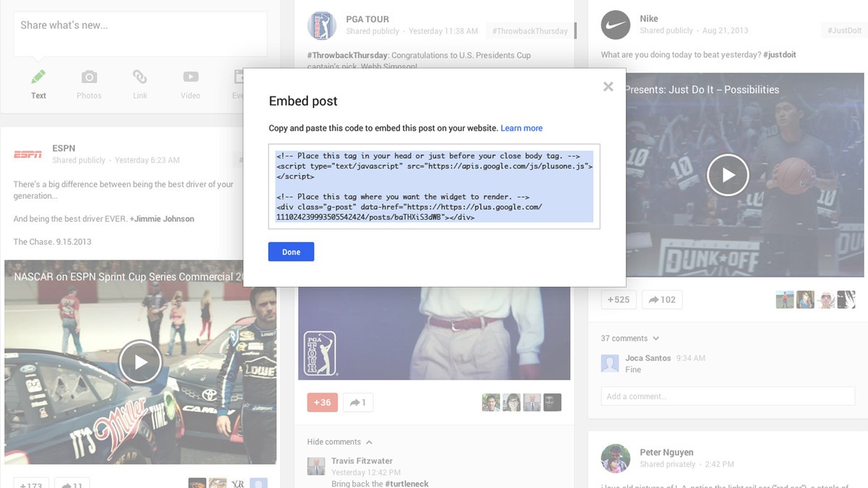
Task: Click the ESPN logo icon
Action: click(x=28, y=154)
